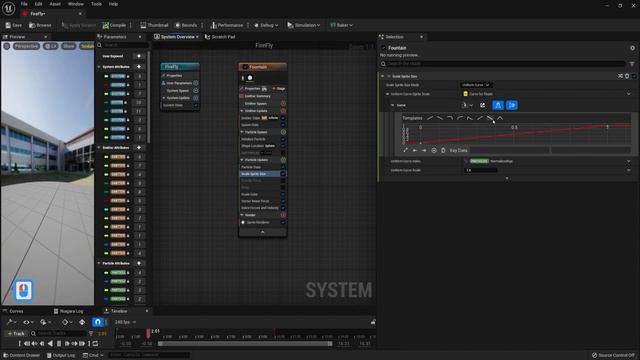Toggle the Spawn Rate module checkbox
This screenshot has width=640, height=360.
(283, 124)
